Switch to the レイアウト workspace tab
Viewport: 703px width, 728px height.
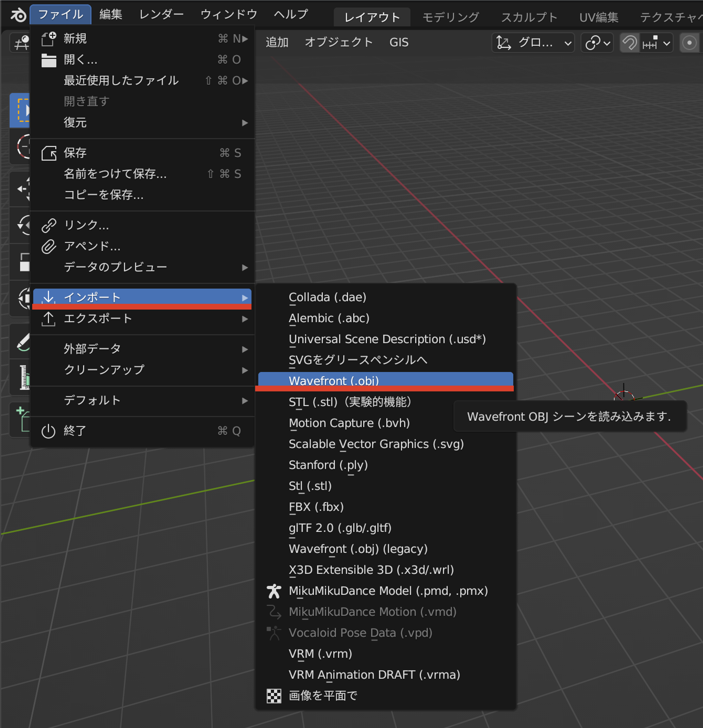(372, 17)
